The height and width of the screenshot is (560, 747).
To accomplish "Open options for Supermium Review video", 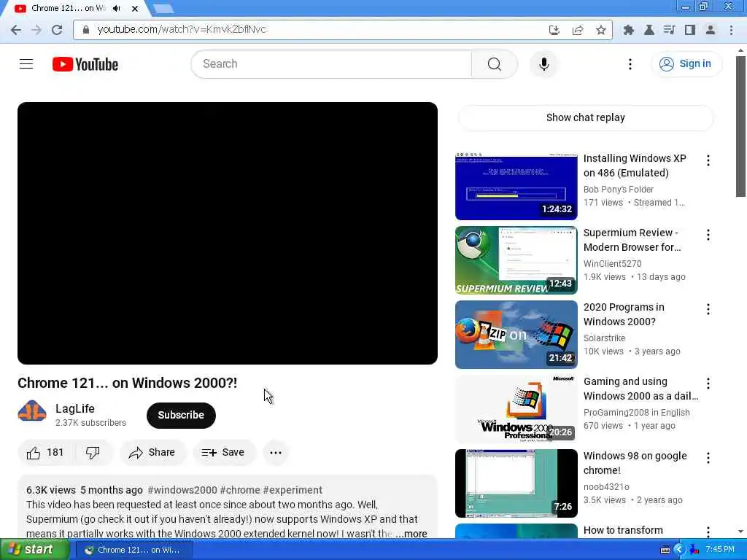I will [x=708, y=235].
